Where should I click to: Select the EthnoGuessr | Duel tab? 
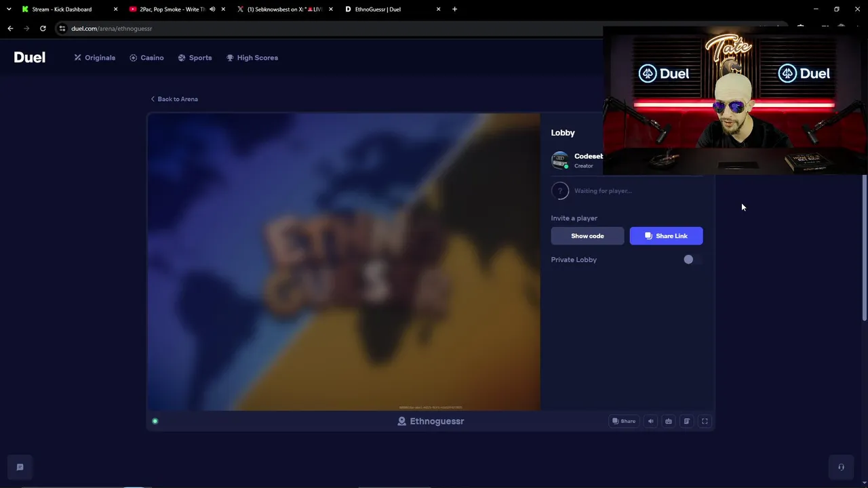[393, 9]
